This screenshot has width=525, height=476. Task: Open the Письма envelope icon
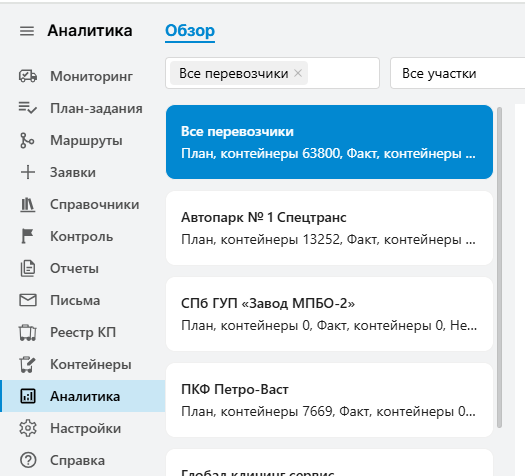click(28, 300)
